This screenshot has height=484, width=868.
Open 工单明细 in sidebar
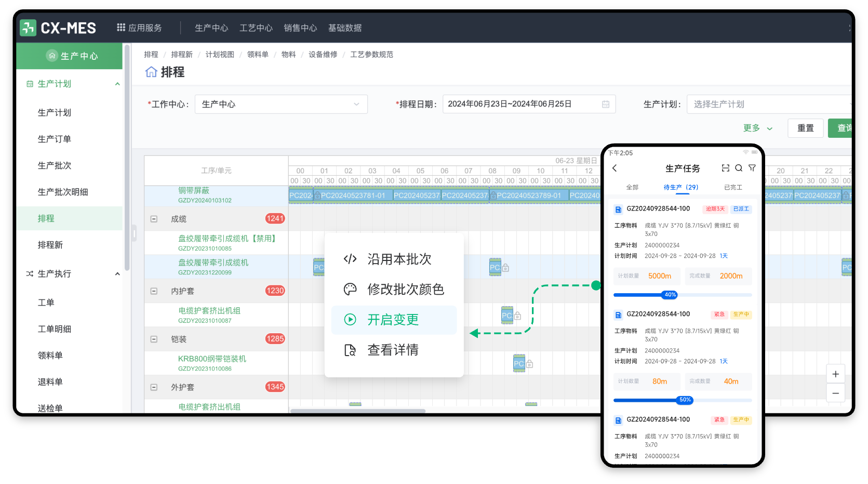[55, 329]
